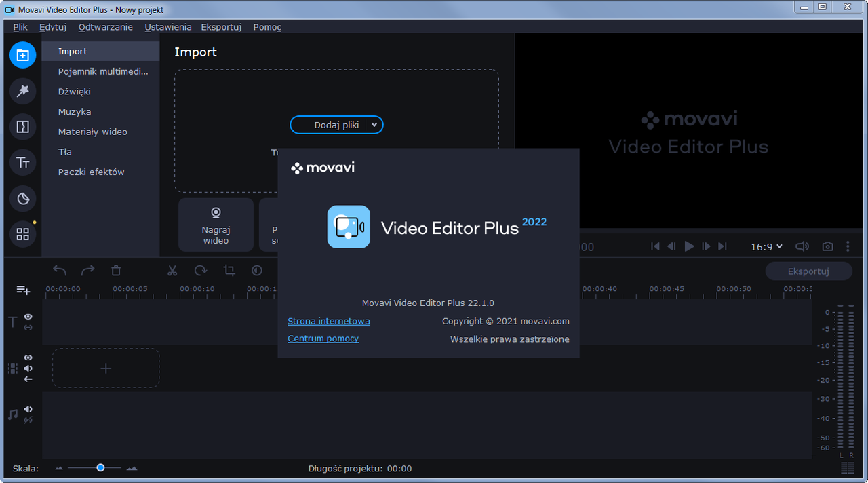
Task: Open Strona internetowa link
Action: coord(329,321)
